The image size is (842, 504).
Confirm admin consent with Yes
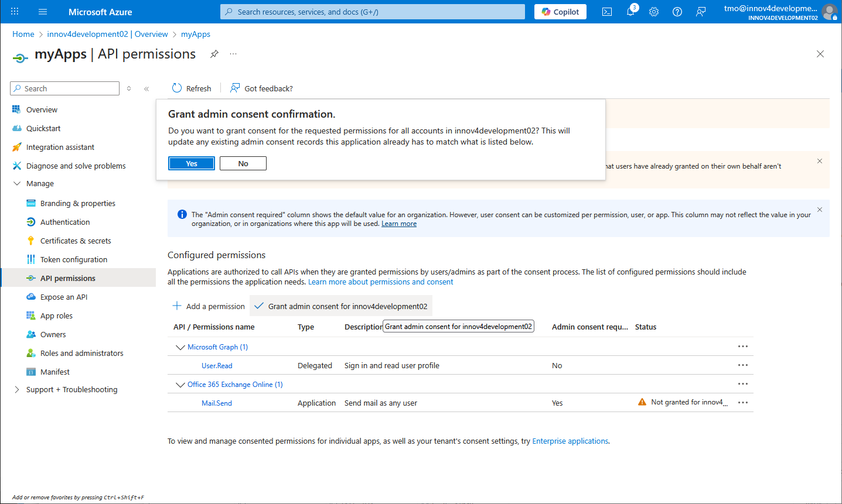coord(192,163)
